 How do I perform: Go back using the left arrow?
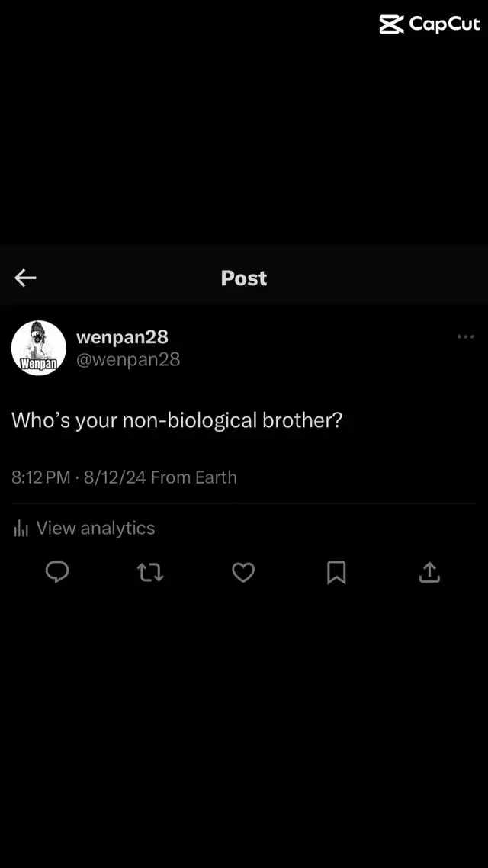click(25, 278)
